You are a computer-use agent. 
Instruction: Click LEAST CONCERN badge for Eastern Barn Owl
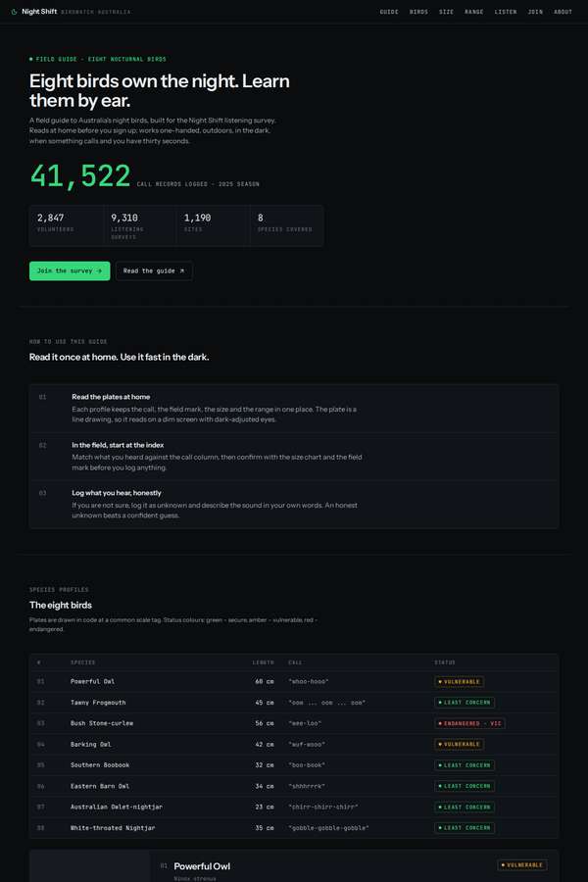465,786
